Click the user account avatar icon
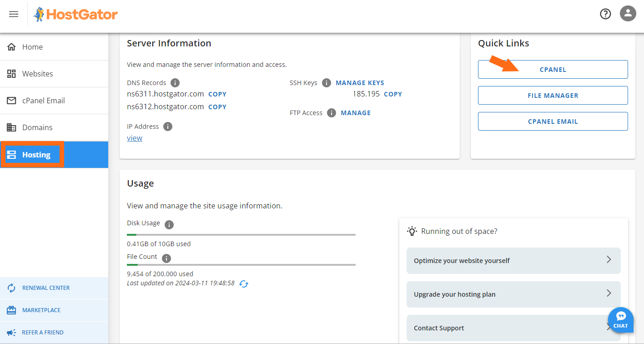This screenshot has width=644, height=344. point(628,14)
